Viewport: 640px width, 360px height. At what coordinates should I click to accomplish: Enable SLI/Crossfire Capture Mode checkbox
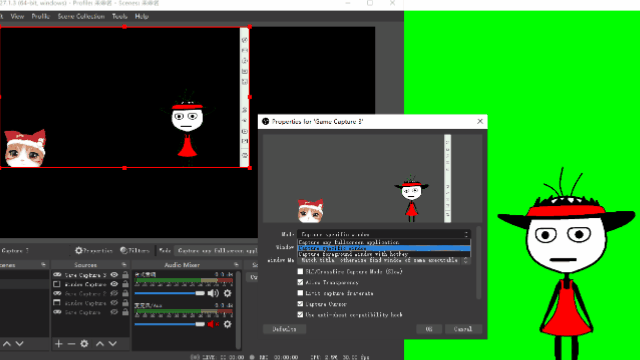(300, 271)
